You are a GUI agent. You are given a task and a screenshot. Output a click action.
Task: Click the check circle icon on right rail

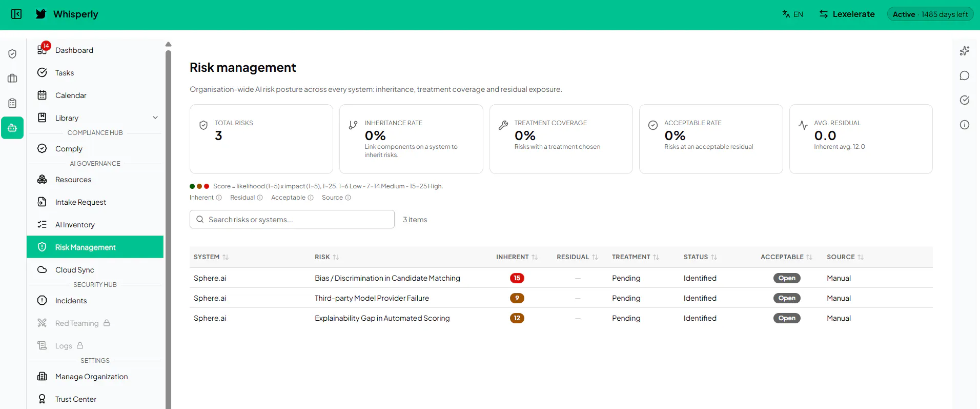[965, 100]
